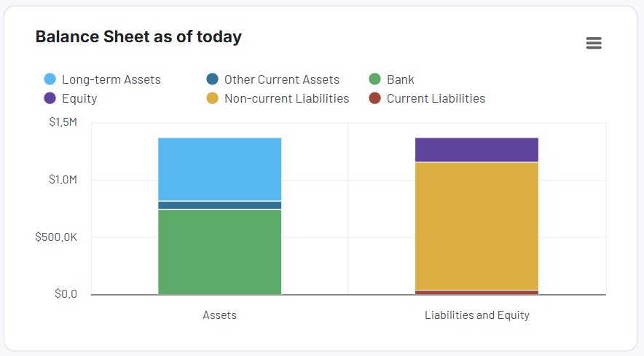Toggle Current Liabilities legend label
Viewport: 644px width, 356px height.
[436, 98]
